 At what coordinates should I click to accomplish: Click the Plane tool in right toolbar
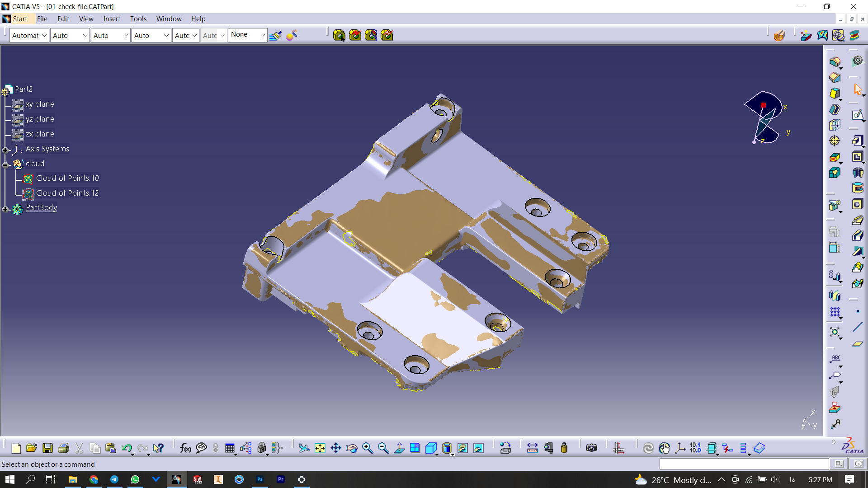tap(858, 344)
